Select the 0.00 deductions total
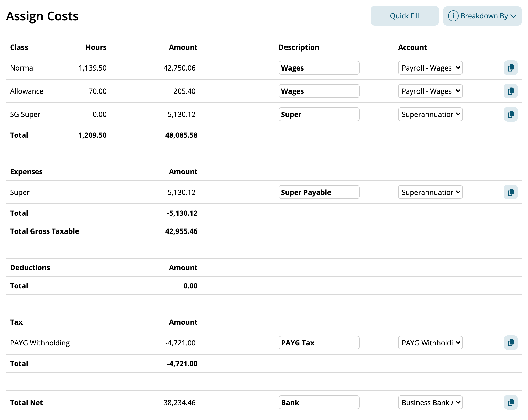 190,286
